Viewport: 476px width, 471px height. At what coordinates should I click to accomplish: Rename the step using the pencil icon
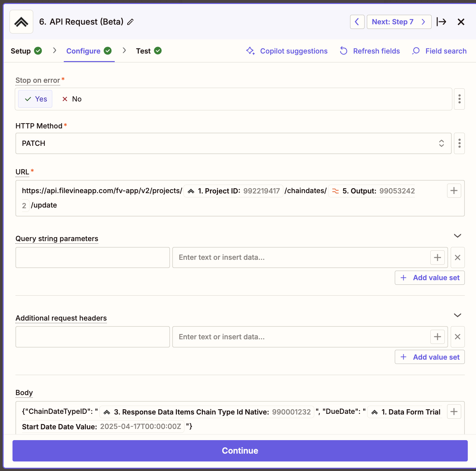coord(130,22)
